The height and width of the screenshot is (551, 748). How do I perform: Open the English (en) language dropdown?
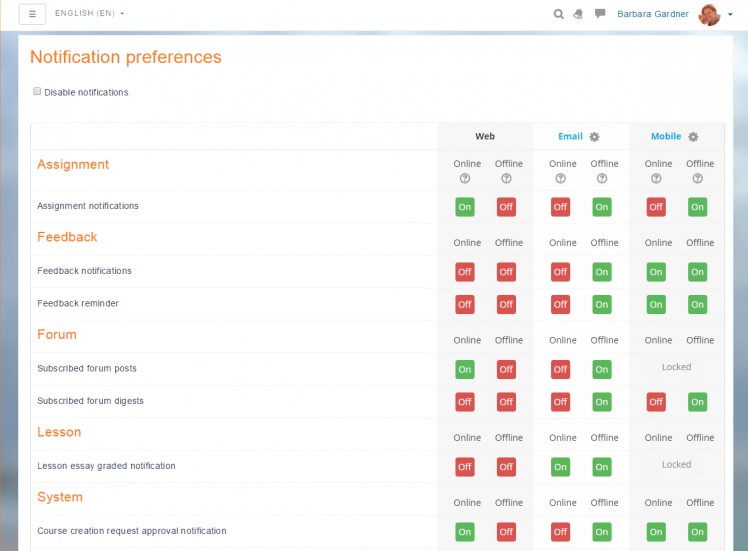coord(90,14)
